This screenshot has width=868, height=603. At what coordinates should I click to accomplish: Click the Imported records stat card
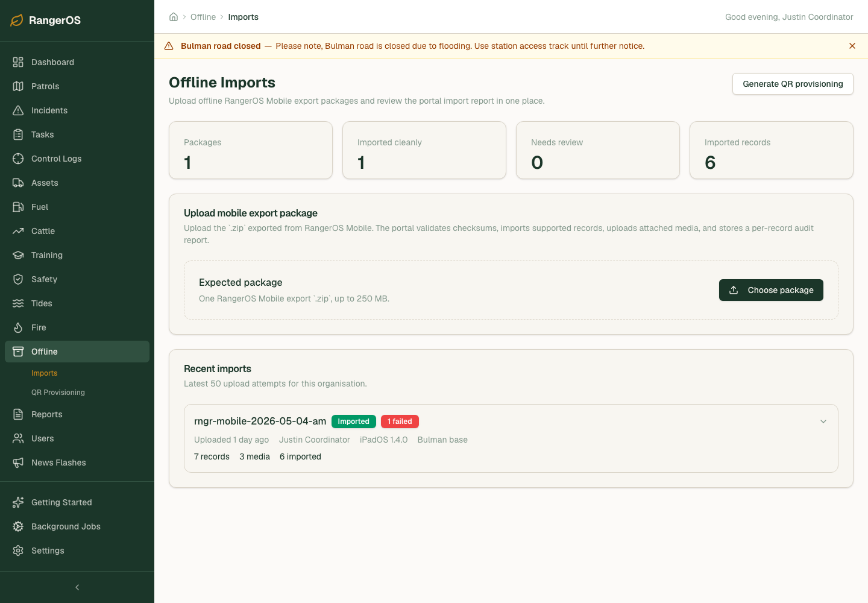click(772, 150)
